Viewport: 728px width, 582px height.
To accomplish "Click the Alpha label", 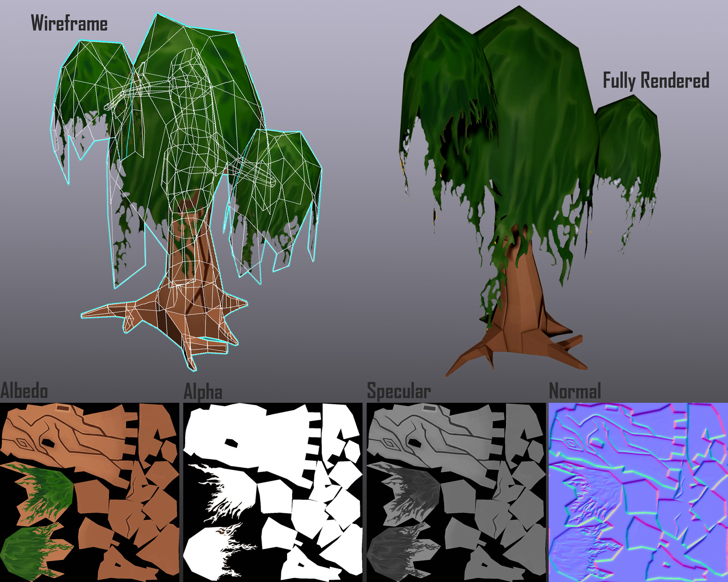I will pos(203,392).
